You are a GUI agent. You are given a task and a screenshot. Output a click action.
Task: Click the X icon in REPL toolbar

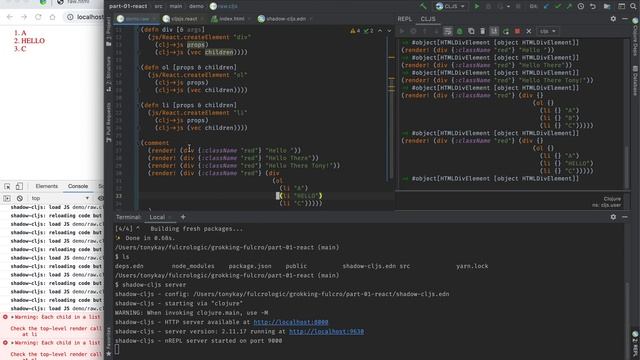pyautogui.click(x=529, y=31)
